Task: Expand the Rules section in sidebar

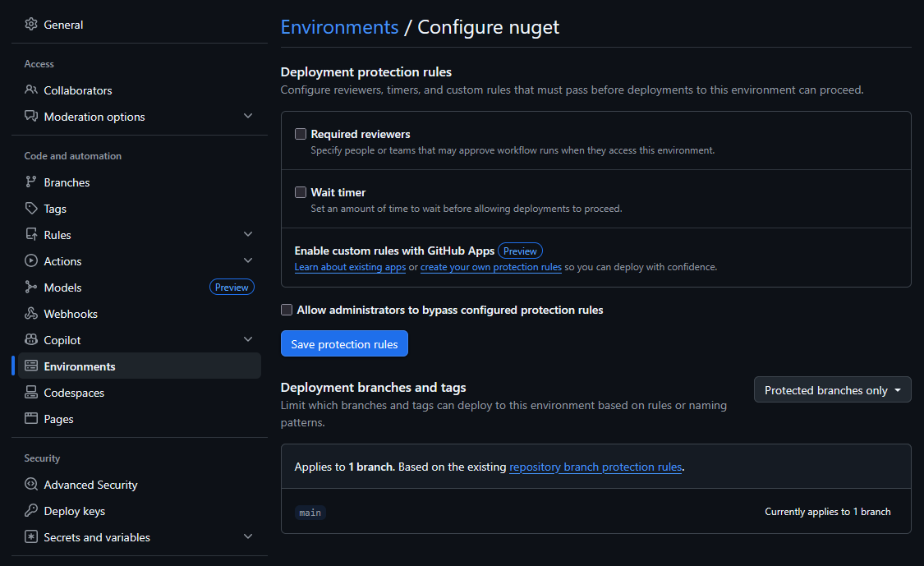Action: (x=248, y=234)
